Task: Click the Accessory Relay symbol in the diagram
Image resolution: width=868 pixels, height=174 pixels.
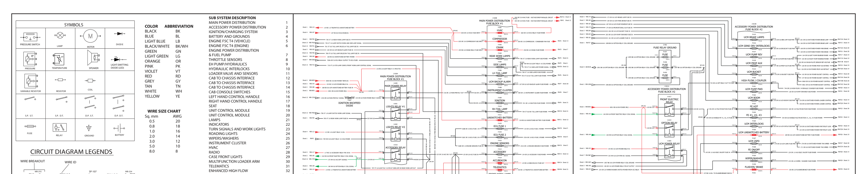Action: pos(396,156)
